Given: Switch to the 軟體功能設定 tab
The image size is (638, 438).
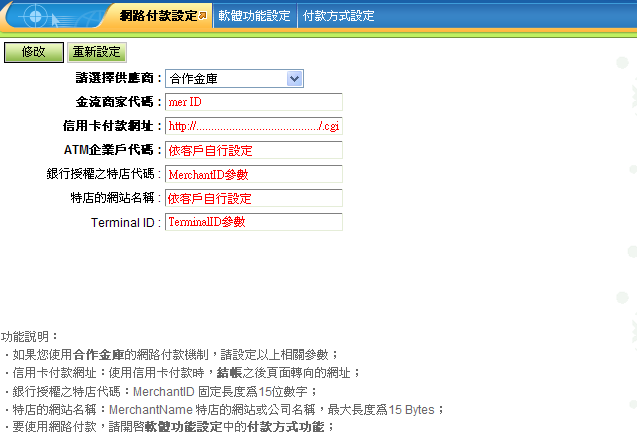Looking at the screenshot, I should click(x=254, y=16).
